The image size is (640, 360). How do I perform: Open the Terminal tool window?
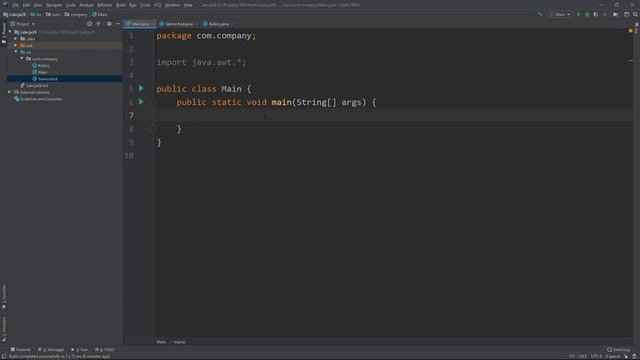point(20,349)
